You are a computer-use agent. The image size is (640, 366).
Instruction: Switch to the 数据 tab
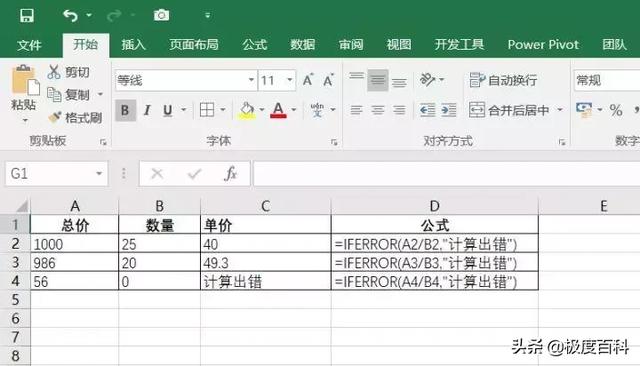pos(302,44)
